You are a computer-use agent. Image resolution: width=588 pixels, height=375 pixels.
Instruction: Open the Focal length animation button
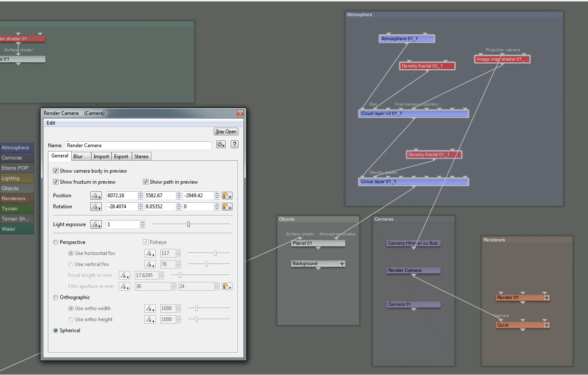pyautogui.click(x=124, y=275)
